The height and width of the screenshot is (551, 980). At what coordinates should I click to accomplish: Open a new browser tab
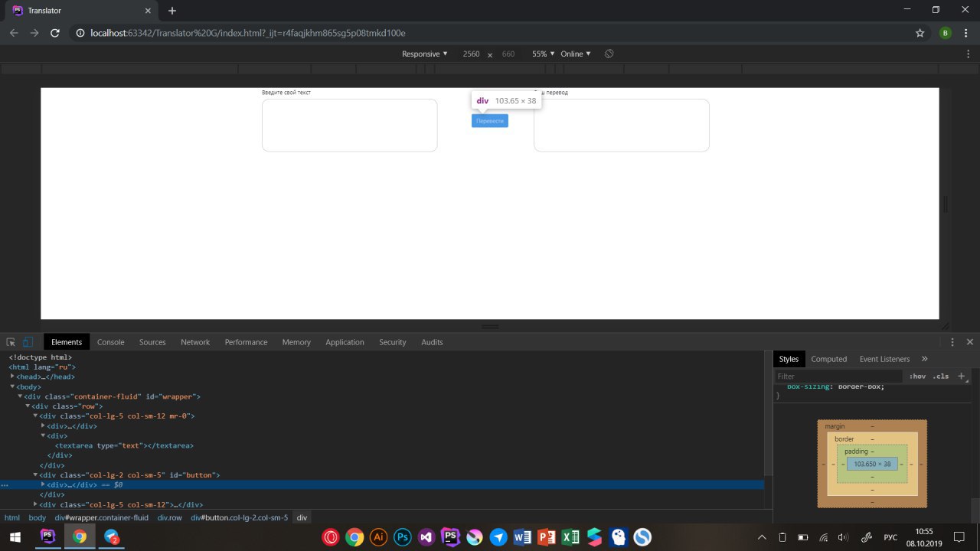pos(172,11)
